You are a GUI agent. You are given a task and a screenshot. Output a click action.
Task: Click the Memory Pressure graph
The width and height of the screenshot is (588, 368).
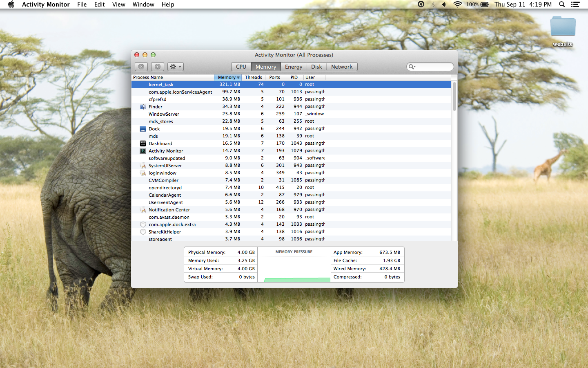(294, 265)
